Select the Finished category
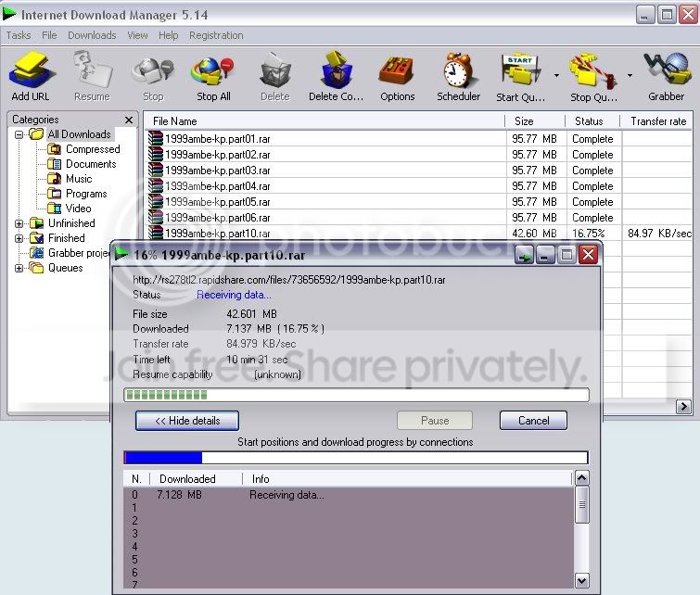This screenshot has height=595, width=700. tap(67, 238)
